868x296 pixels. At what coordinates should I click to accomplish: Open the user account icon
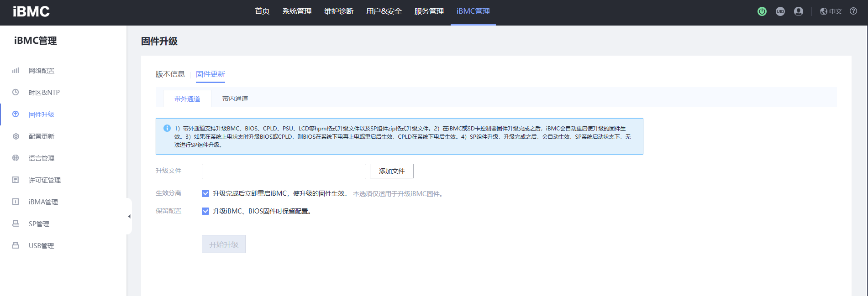[x=798, y=11]
